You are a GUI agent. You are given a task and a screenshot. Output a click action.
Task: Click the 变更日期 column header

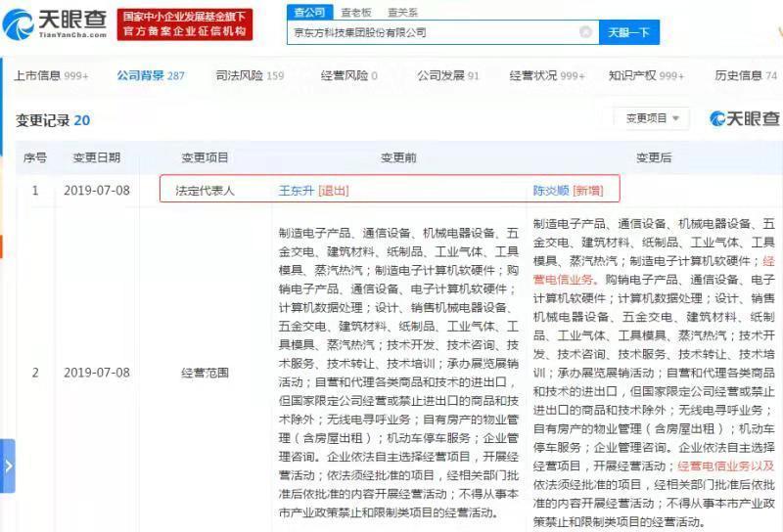coord(96,157)
